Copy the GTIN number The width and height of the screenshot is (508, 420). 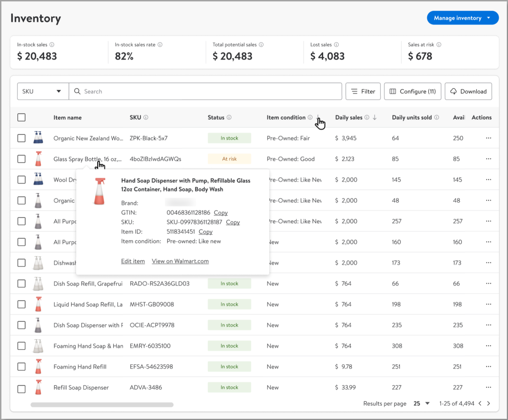click(x=221, y=213)
